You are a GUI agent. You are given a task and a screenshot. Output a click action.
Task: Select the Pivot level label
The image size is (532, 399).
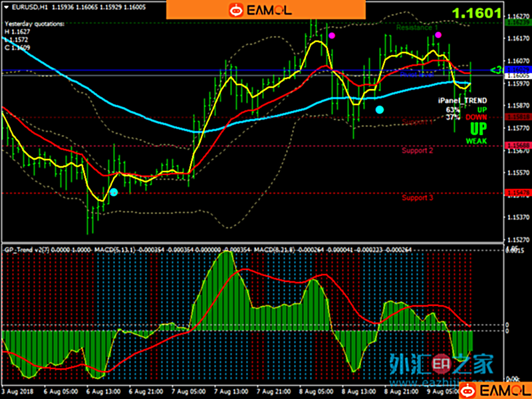click(x=417, y=74)
